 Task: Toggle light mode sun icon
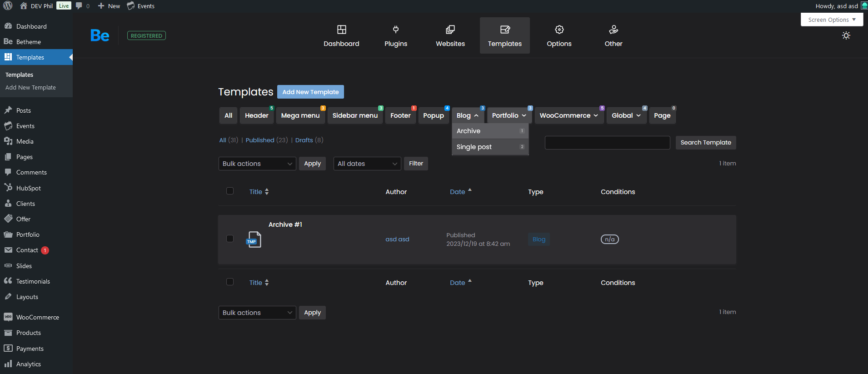click(x=846, y=35)
